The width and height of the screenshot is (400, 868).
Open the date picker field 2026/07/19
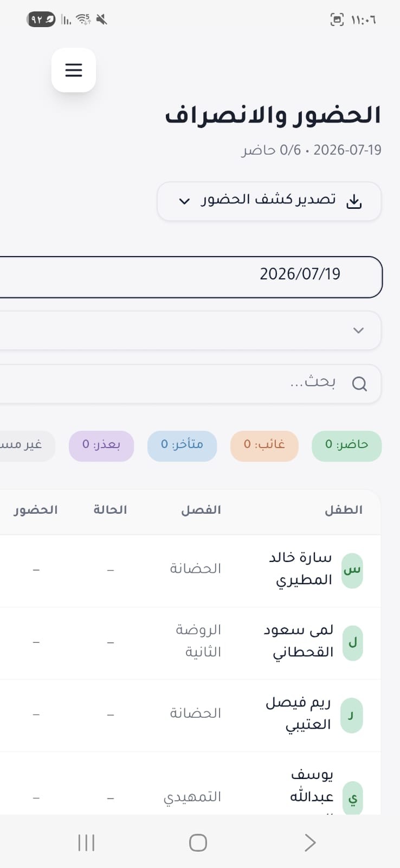(x=191, y=277)
